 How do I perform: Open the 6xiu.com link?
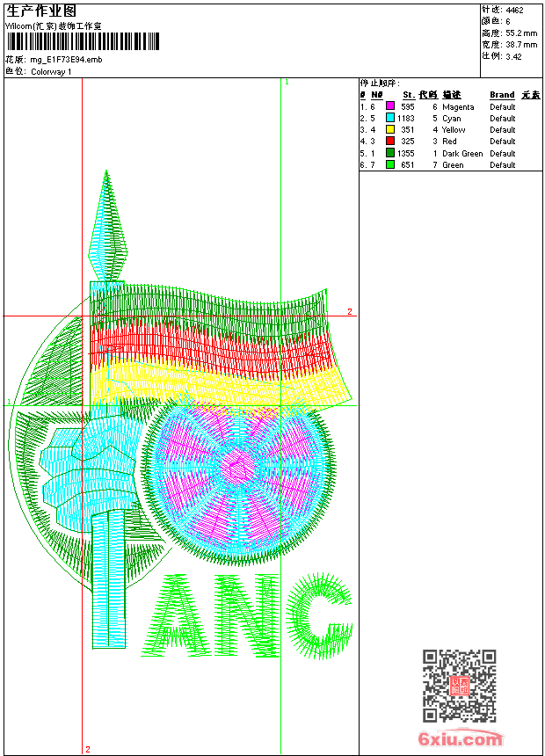pyautogui.click(x=460, y=739)
